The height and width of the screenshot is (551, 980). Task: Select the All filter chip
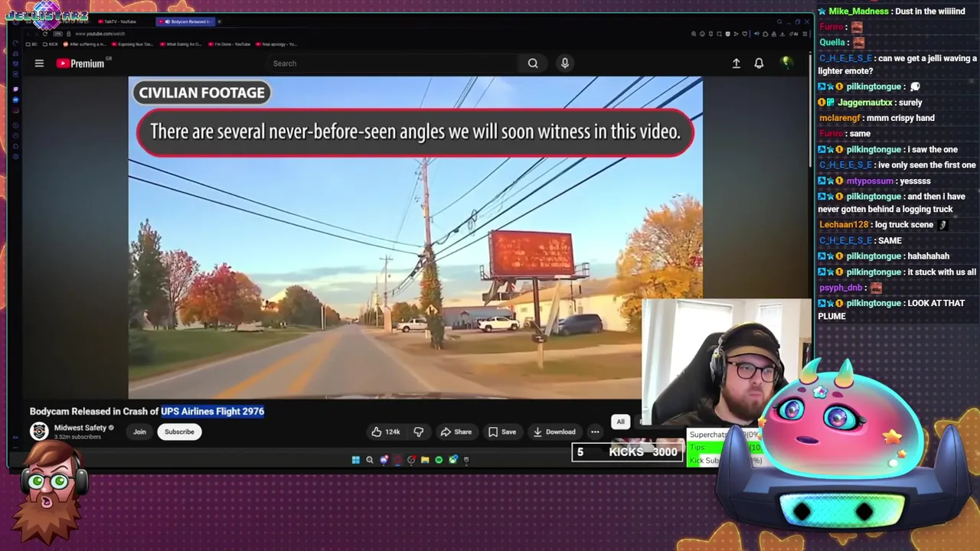pyautogui.click(x=620, y=422)
